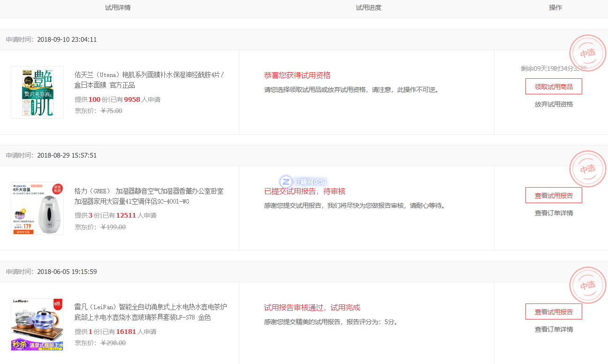Click the crossed-out price ¥298.00
Image resolution: width=608 pixels, height=364 pixels.
[x=114, y=343]
